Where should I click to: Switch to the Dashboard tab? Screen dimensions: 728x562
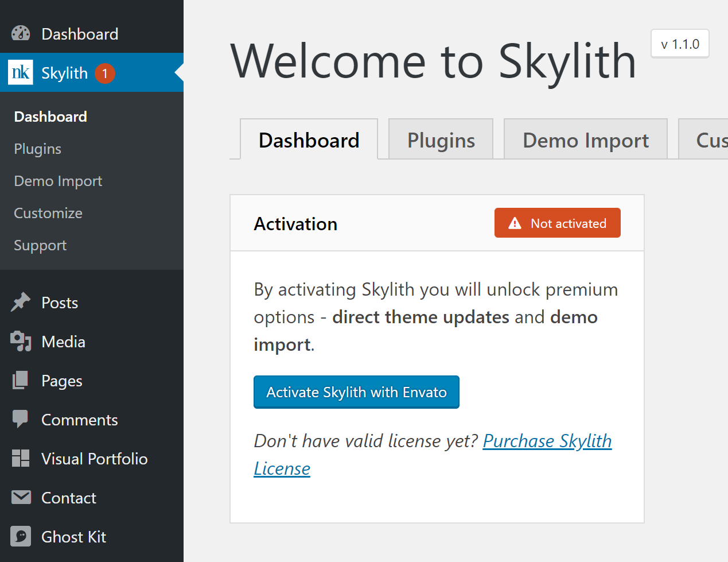[309, 139]
